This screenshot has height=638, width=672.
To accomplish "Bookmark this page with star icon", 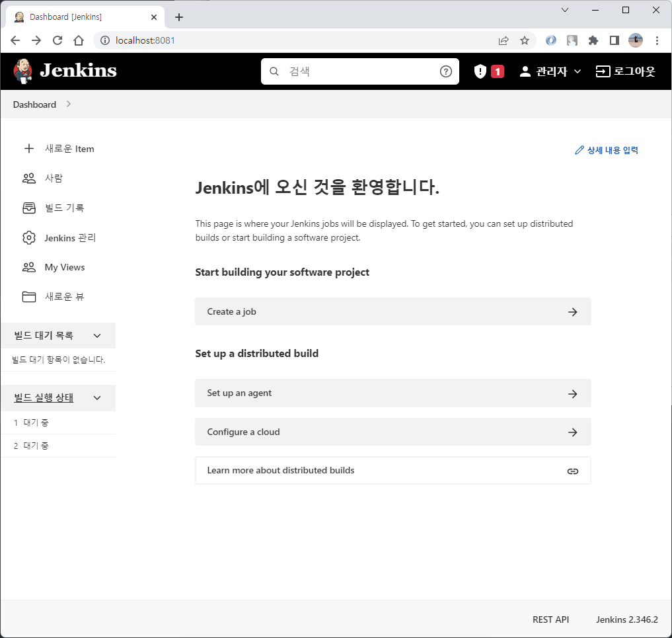I will click(x=525, y=40).
